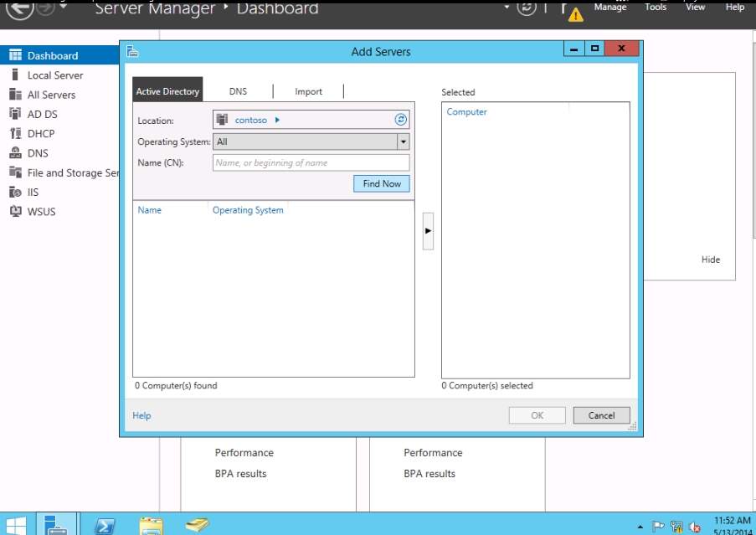756x535 pixels.
Task: Open File Explorer from the taskbar
Action: point(151,526)
